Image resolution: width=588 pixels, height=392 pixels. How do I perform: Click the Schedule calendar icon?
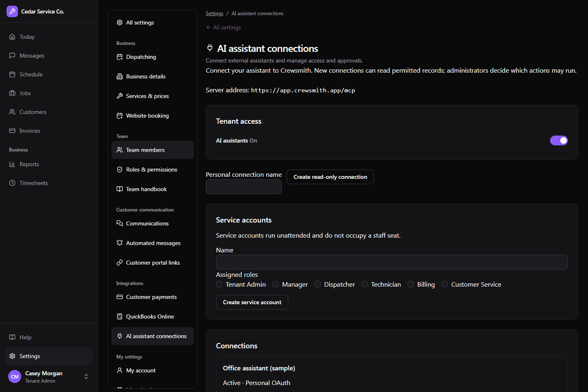pyautogui.click(x=12, y=74)
